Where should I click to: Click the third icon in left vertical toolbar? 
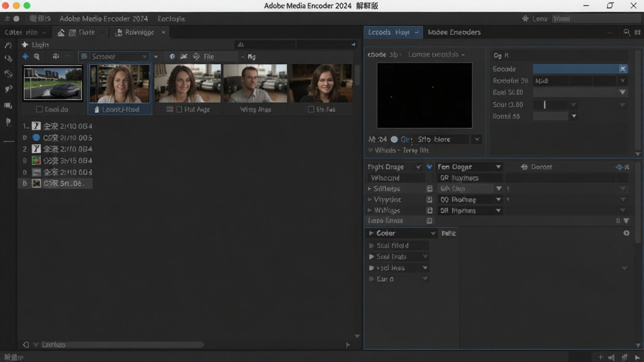[8, 74]
